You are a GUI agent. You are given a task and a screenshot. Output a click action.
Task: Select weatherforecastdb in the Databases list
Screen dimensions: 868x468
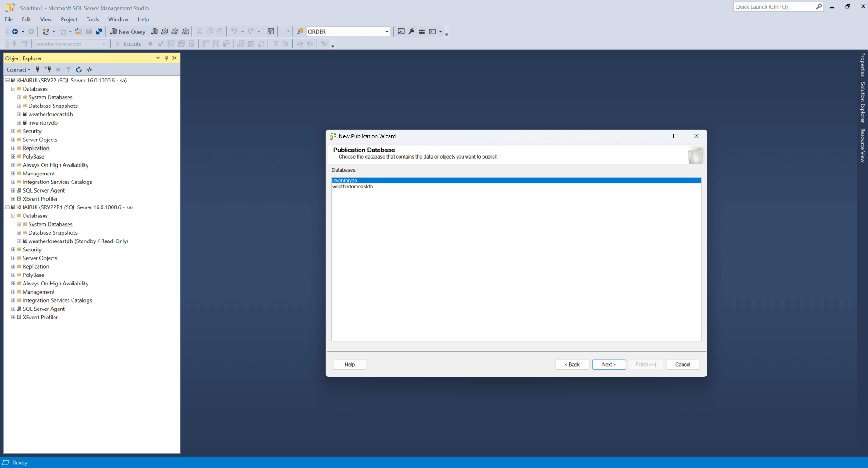(352, 187)
